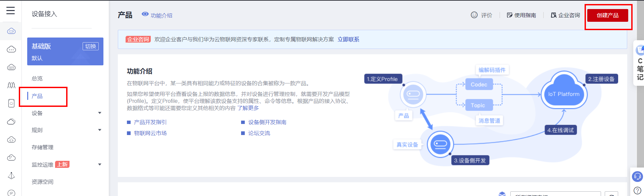Click the 2.注册设备 diagram label
This screenshot has width=644, height=196.
click(x=601, y=79)
